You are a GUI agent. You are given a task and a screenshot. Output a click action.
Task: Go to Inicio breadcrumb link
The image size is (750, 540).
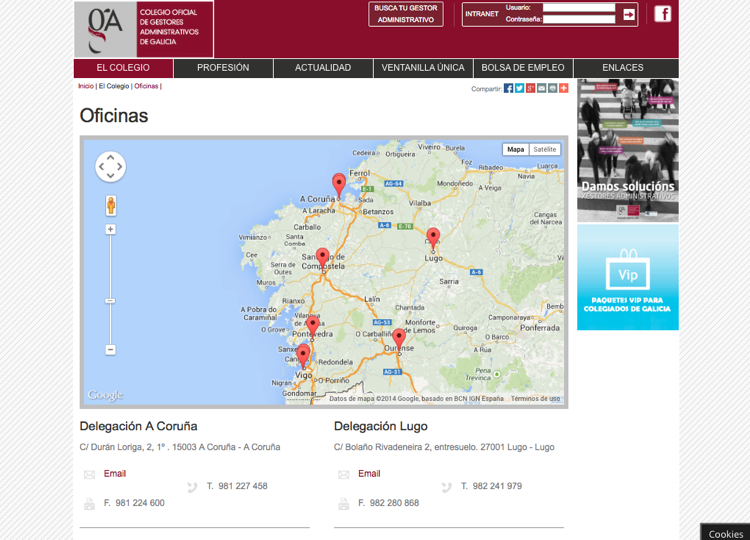point(86,86)
